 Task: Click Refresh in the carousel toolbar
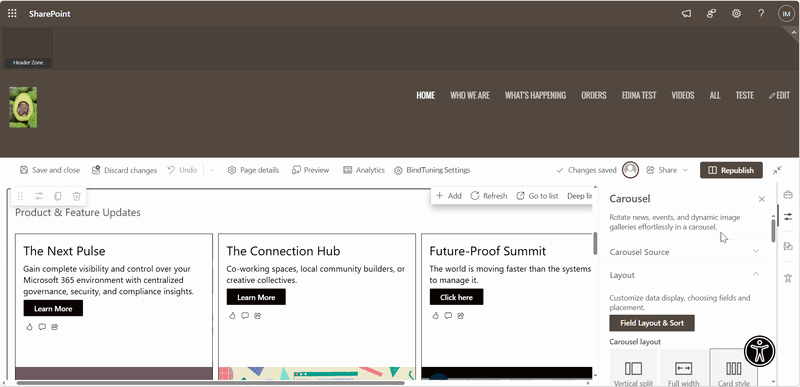[488, 196]
